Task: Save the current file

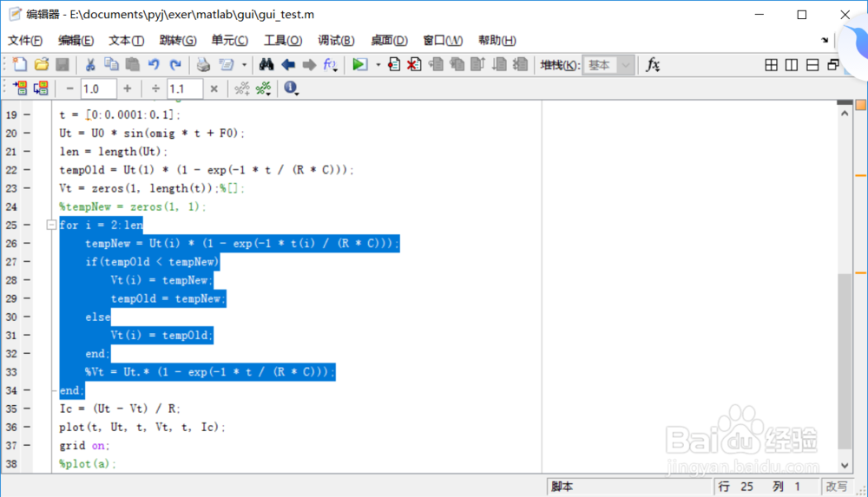Action: coord(62,65)
